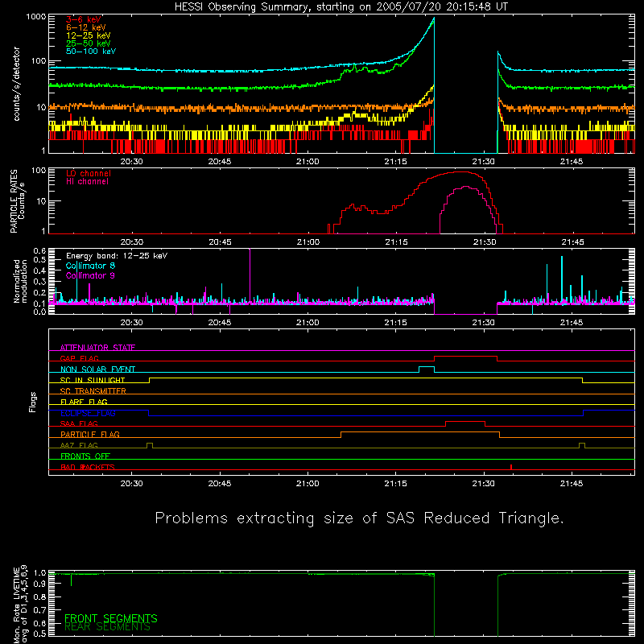Click the Energy band: 12-25 keV label
This screenshot has width=644, height=644.
117,256
